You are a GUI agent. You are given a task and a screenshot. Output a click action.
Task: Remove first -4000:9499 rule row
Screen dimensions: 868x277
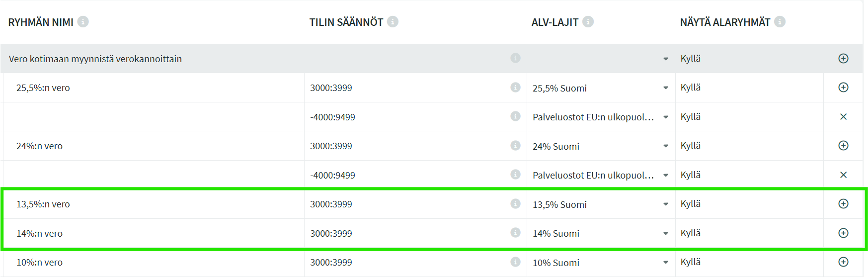tap(843, 117)
